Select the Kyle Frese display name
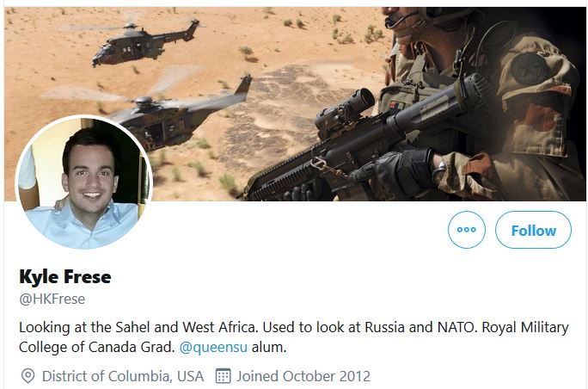Viewport: 588px width, 389px height. 65,277
